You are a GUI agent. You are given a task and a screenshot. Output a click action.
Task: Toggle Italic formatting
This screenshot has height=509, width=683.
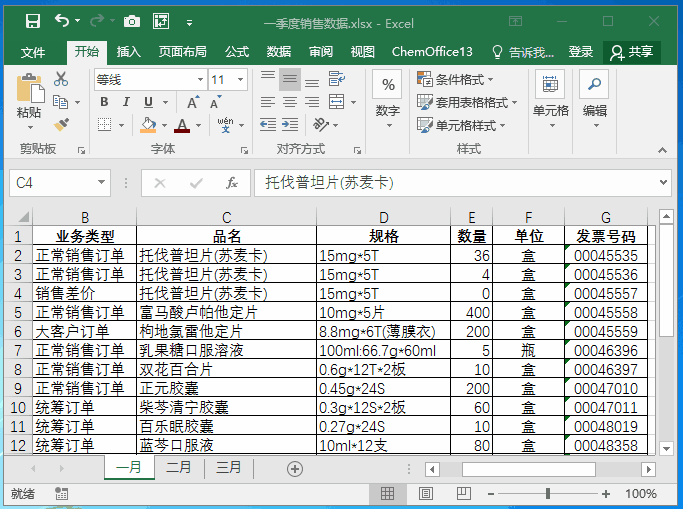(126, 102)
